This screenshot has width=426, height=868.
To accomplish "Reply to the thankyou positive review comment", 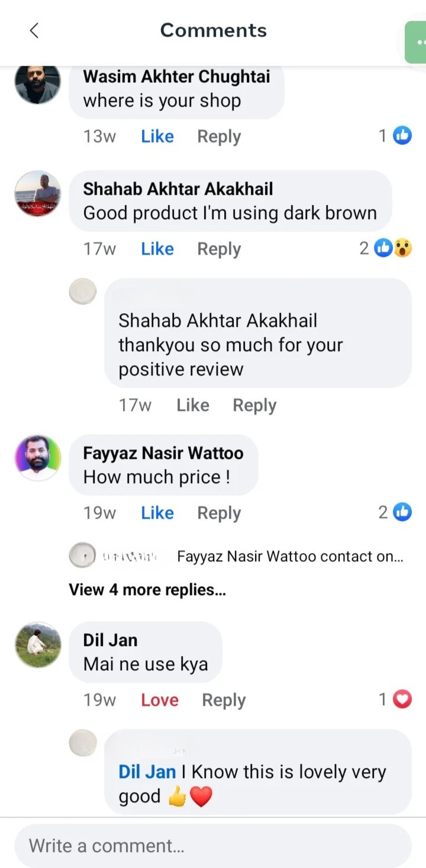I will (254, 405).
